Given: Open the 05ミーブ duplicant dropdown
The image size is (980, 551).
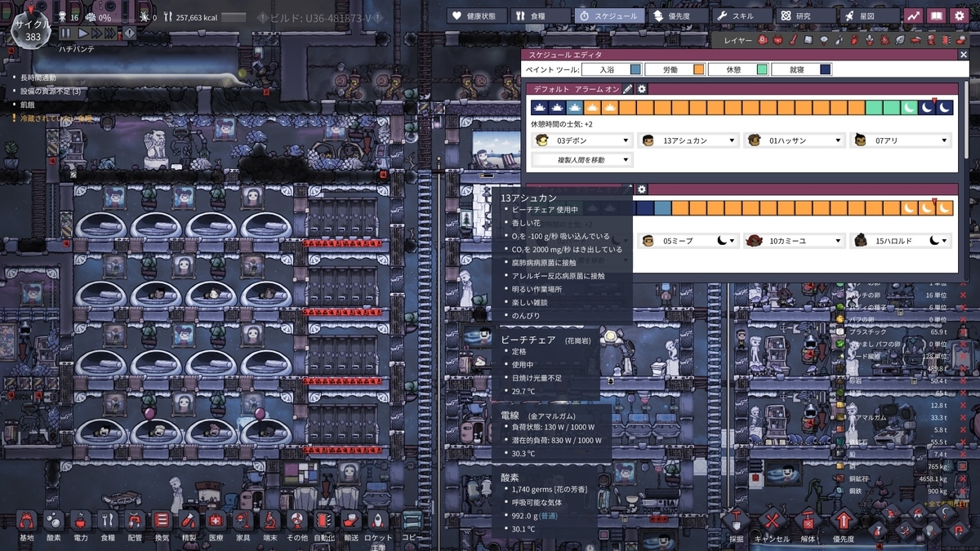Looking at the screenshot, I should pos(688,241).
